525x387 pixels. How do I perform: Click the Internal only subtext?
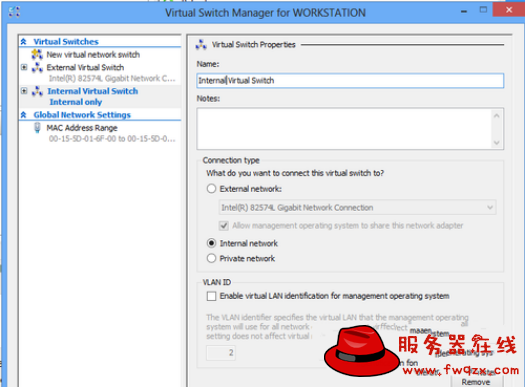click(76, 102)
